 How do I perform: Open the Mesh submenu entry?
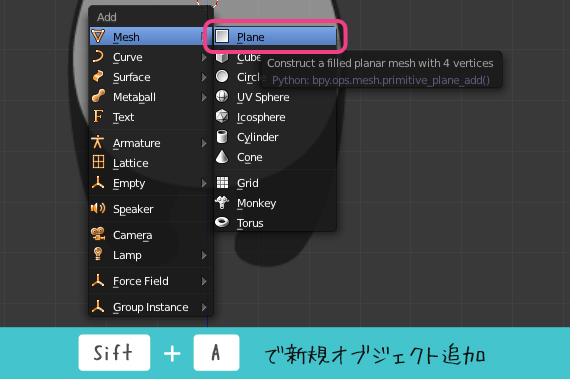150,37
